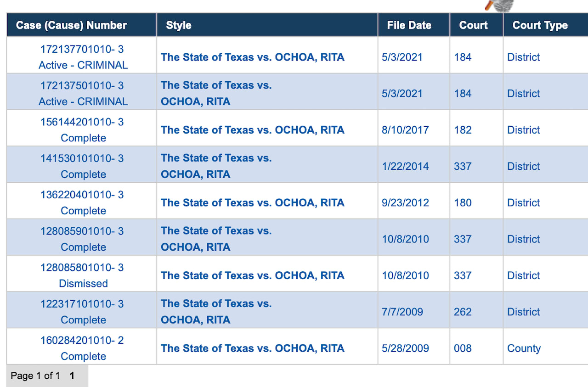Click the Style column header
This screenshot has width=588, height=387.
pos(179,25)
